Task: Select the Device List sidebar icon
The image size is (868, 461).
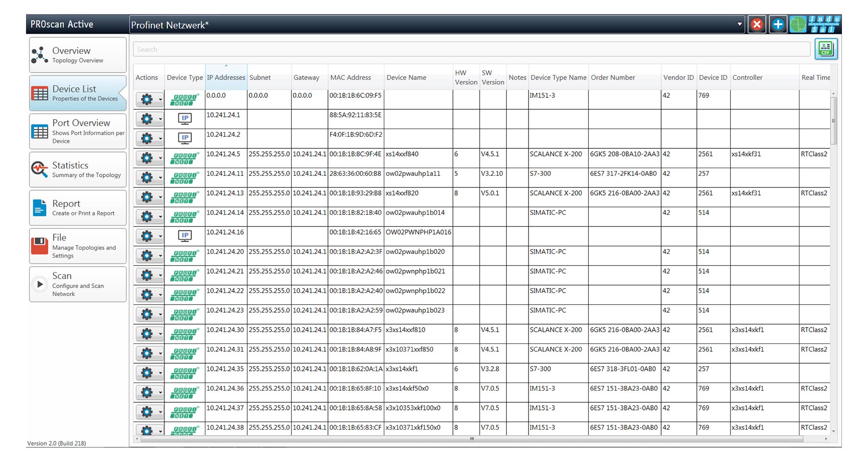Action: pos(40,92)
